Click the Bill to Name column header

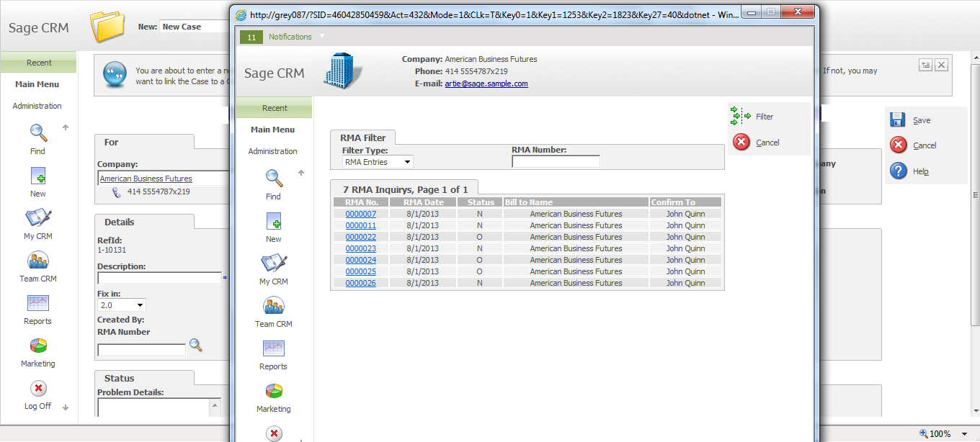tap(576, 202)
